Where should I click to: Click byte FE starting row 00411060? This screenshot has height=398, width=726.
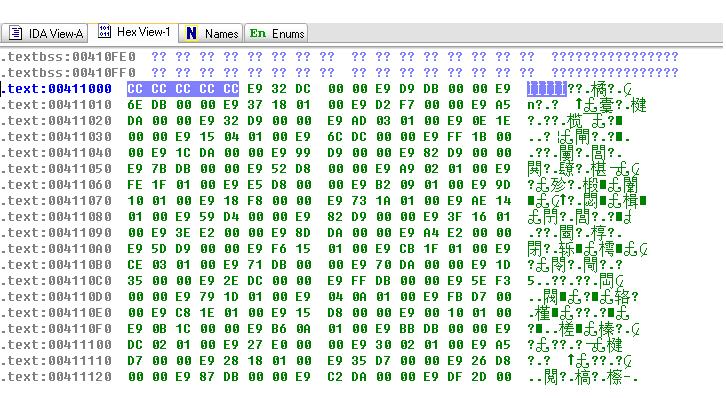click(x=135, y=185)
